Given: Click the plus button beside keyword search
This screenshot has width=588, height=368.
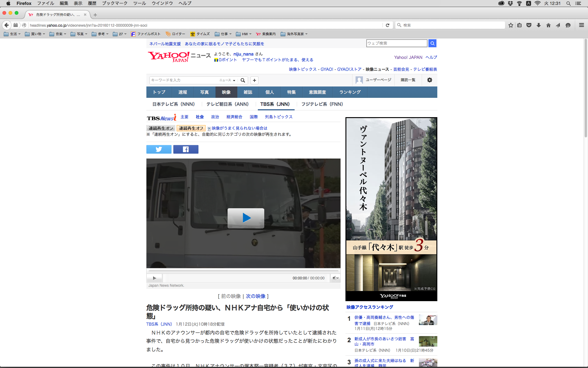Looking at the screenshot, I should pos(254,80).
